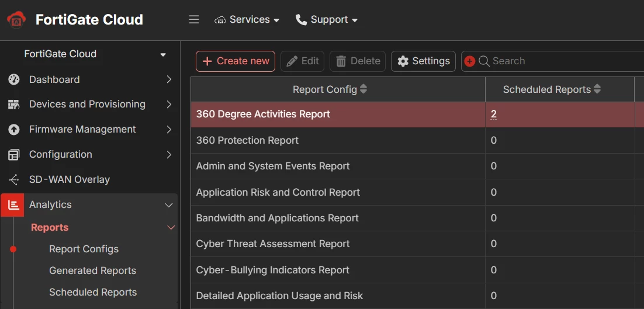Select Cyber Threat Assessment Report
The width and height of the screenshot is (644, 309).
(417, 244)
